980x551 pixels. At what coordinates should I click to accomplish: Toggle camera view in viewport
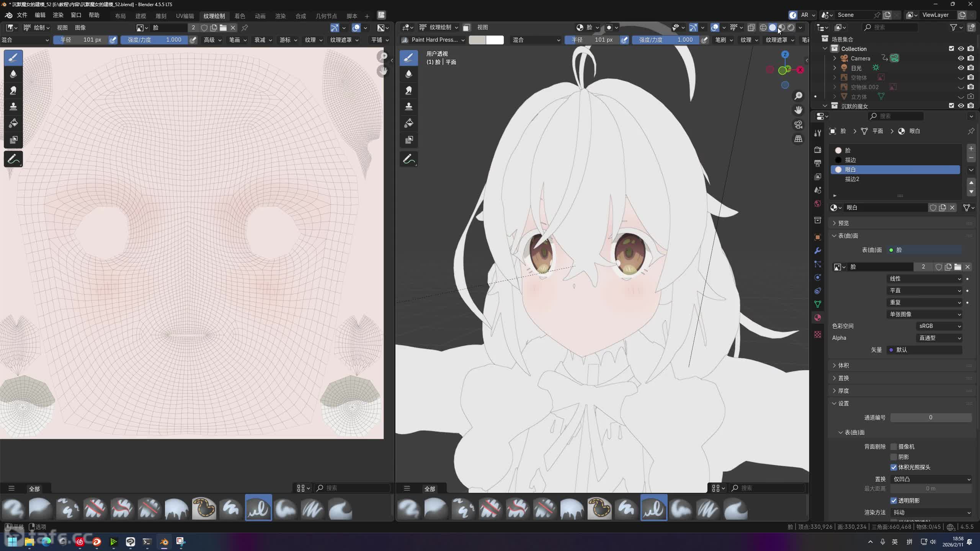[x=798, y=125]
